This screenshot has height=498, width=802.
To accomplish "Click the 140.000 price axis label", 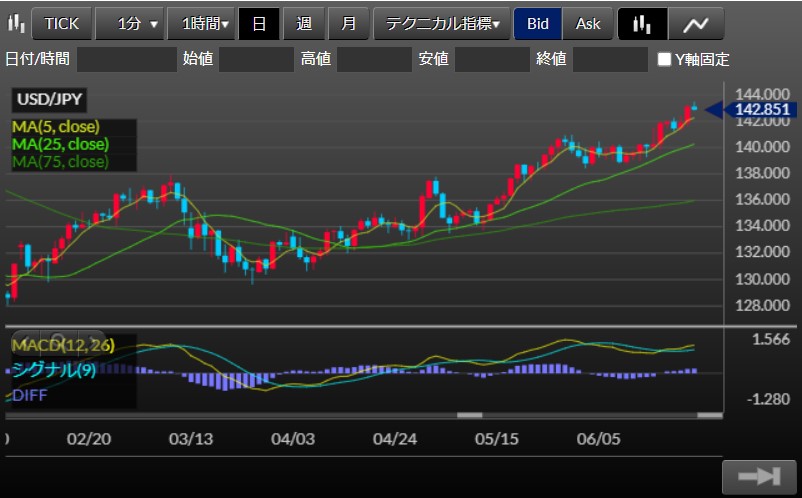I will coord(762,147).
